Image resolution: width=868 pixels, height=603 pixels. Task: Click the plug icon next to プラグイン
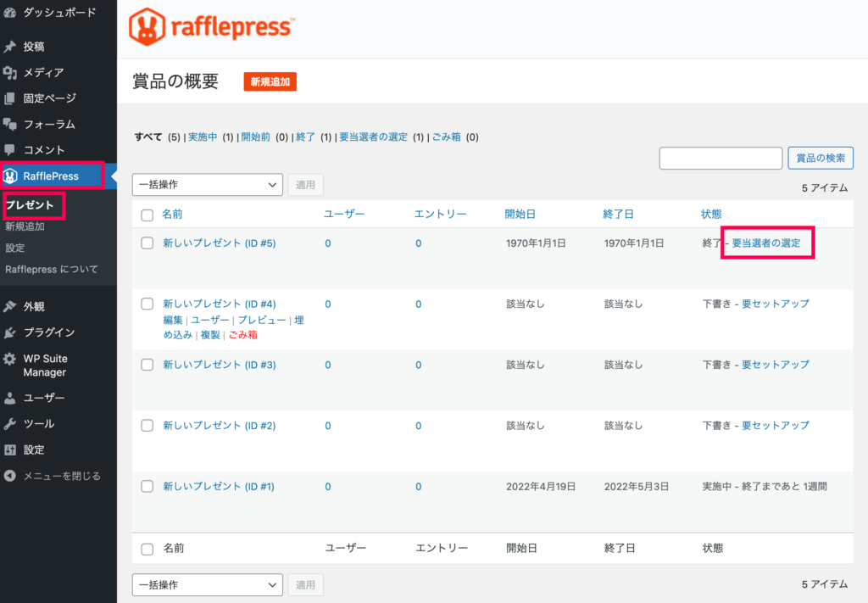(x=9, y=332)
